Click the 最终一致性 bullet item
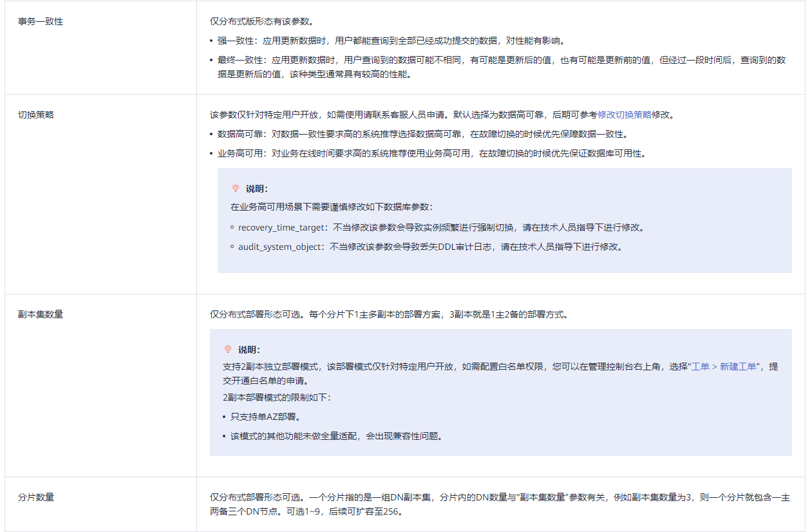The image size is (810, 532). 502,66
